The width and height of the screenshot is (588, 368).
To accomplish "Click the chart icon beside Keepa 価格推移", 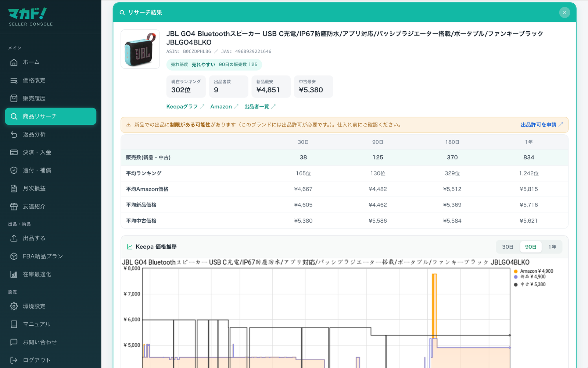I will coord(130,247).
